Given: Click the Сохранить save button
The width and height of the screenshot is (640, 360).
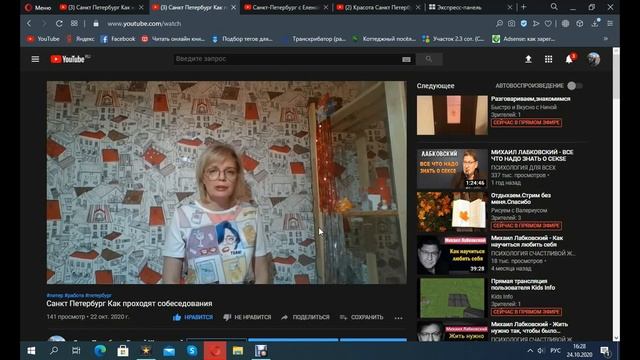Looking at the screenshot, I should pyautogui.click(x=362, y=317).
